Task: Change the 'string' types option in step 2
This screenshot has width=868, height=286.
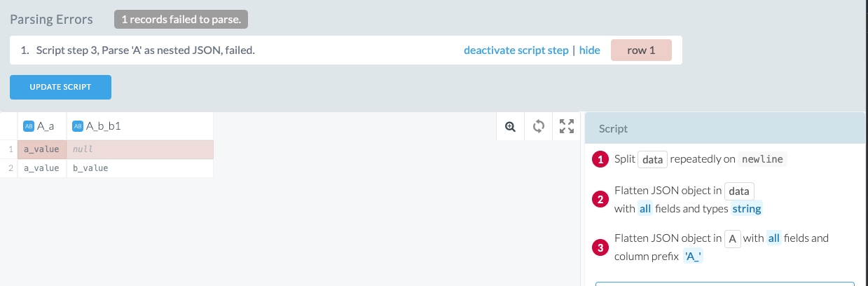Action: pyautogui.click(x=746, y=208)
